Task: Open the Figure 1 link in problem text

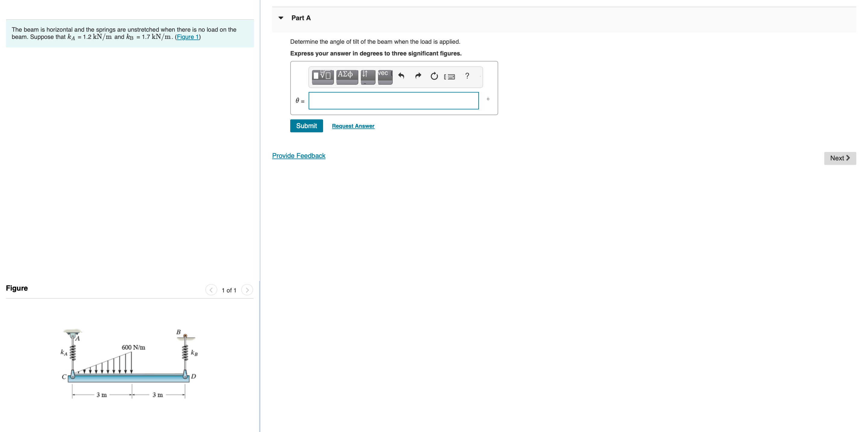Action: pyautogui.click(x=188, y=37)
